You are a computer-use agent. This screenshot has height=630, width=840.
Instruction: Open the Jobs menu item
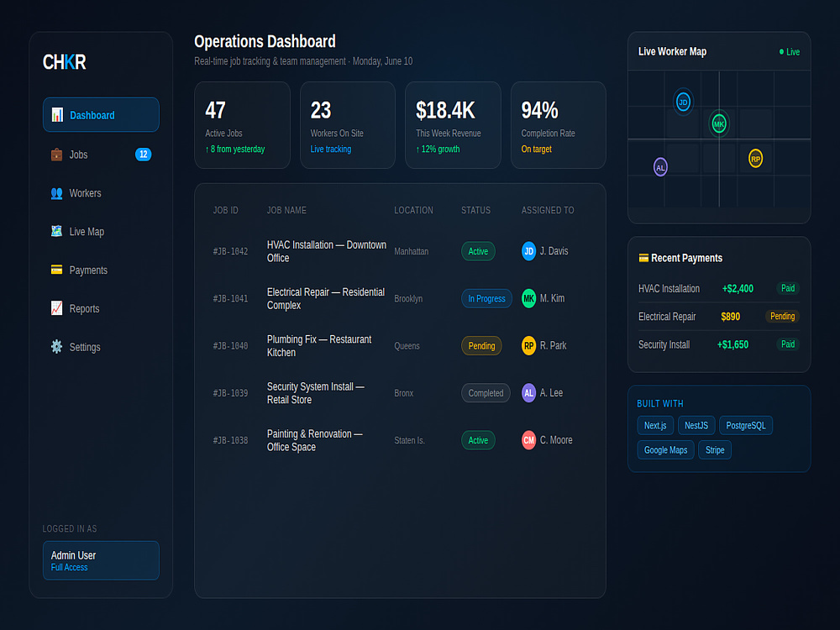[101, 155]
